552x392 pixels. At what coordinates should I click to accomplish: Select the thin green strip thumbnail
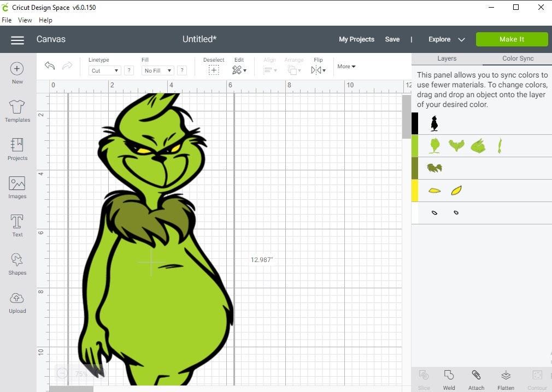pos(500,146)
